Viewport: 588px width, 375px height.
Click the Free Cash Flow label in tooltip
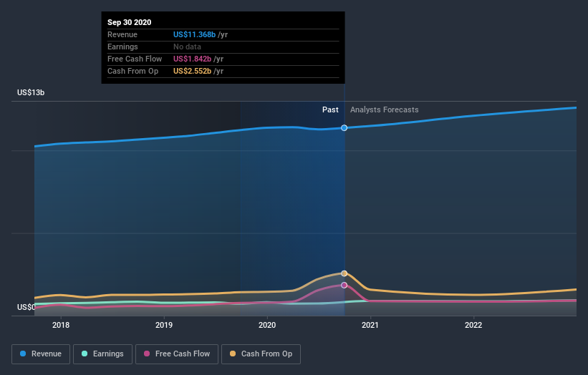[x=135, y=59]
